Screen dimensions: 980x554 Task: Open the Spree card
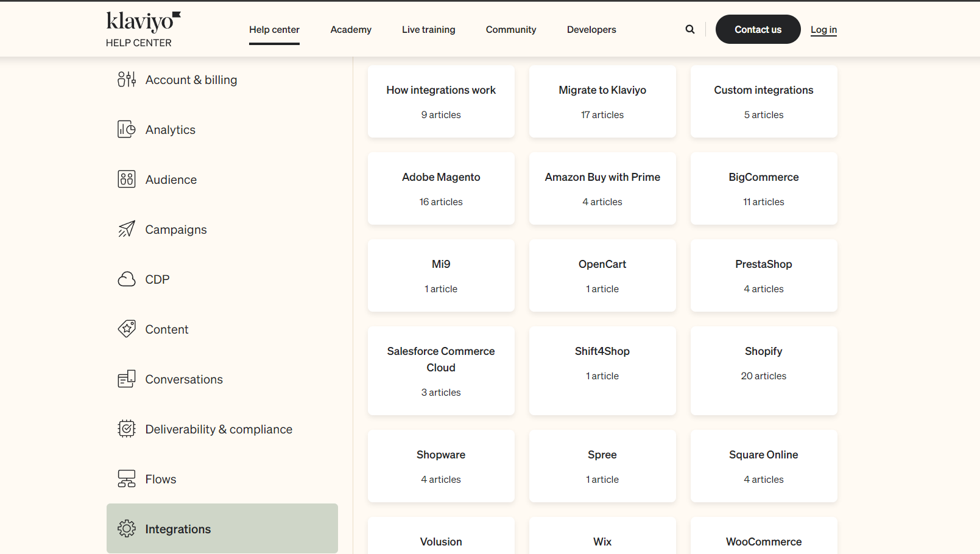(x=602, y=466)
